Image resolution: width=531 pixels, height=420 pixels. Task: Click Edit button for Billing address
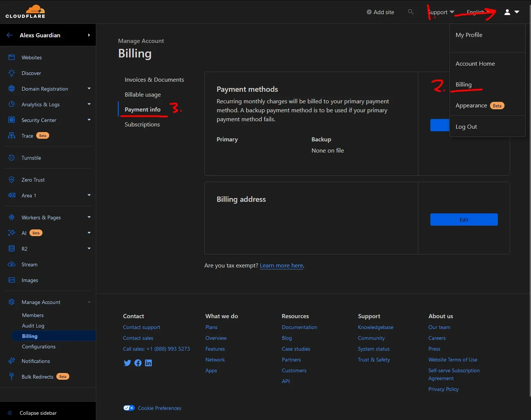coord(464,220)
